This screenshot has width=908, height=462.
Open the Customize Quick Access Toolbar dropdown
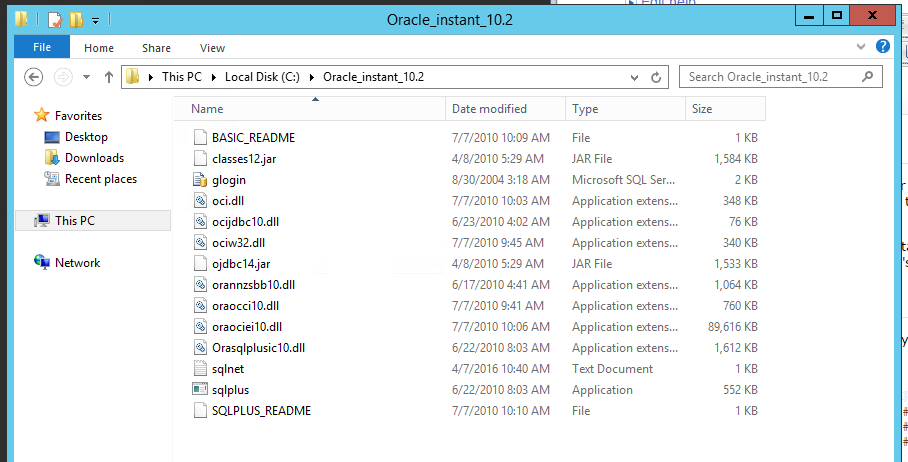point(95,20)
